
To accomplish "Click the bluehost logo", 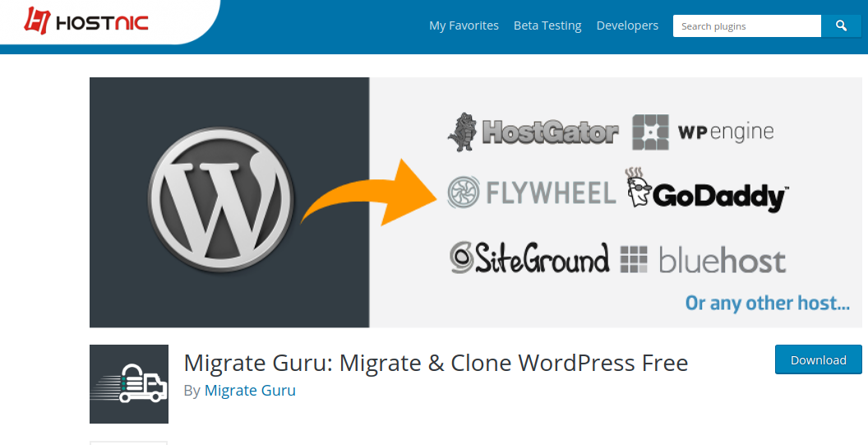I will pos(703,260).
